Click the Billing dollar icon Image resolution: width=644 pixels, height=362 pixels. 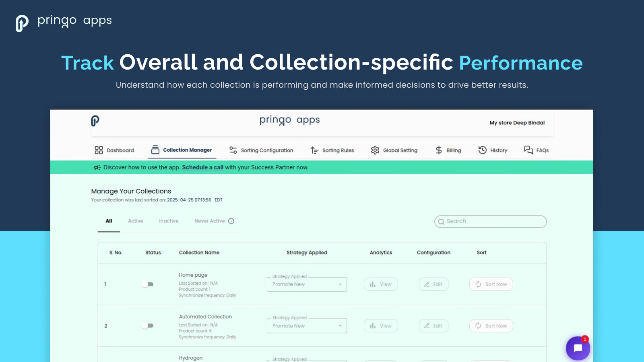tap(439, 150)
